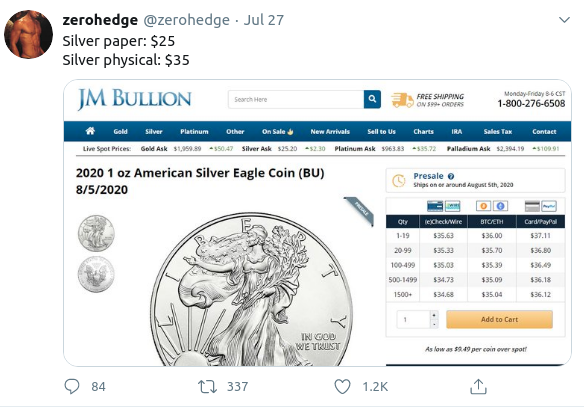584x407 pixels.
Task: Click the Presale help question mark icon
Action: (451, 177)
